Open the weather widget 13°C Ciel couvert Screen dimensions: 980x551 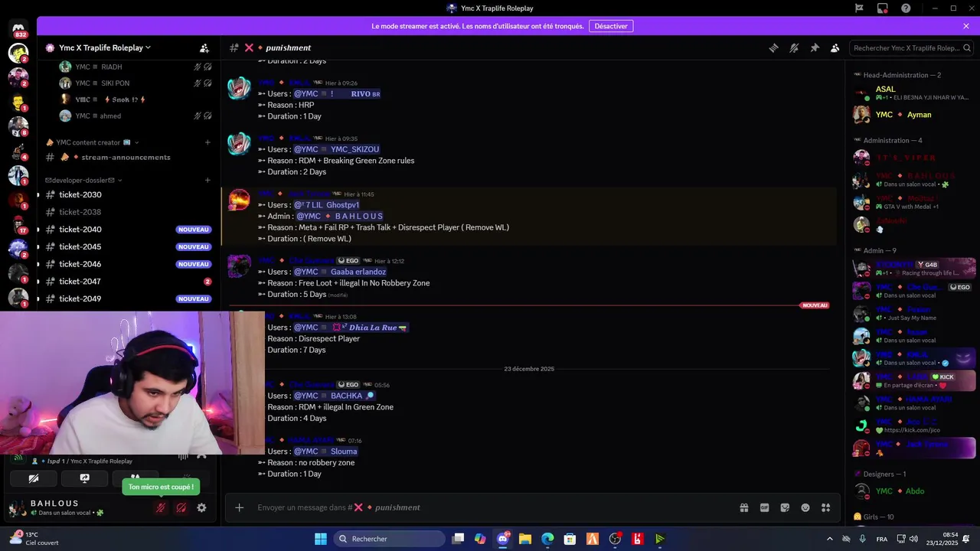coord(34,539)
